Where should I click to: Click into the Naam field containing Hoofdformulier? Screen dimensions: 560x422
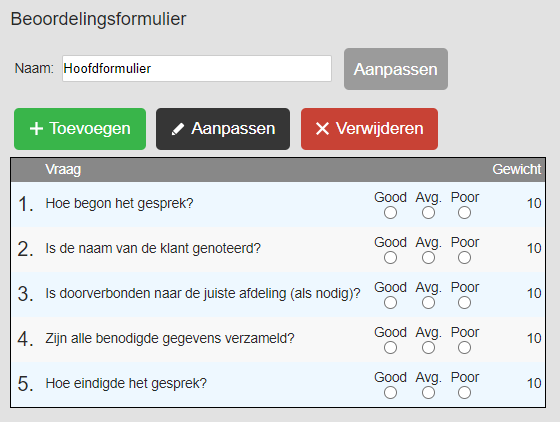[197, 68]
